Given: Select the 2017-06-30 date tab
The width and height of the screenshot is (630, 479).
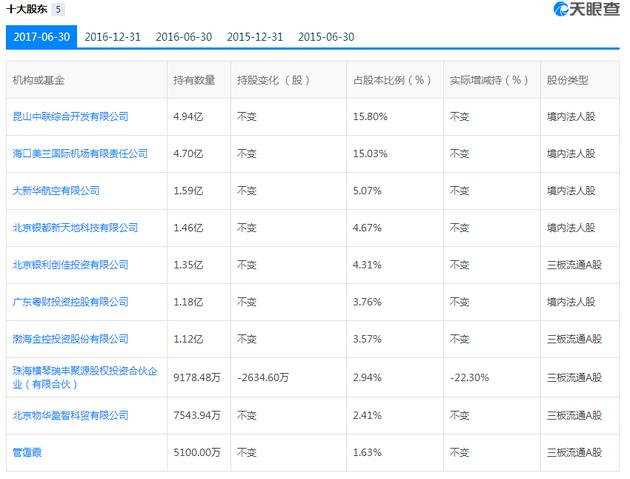Looking at the screenshot, I should (x=41, y=37).
